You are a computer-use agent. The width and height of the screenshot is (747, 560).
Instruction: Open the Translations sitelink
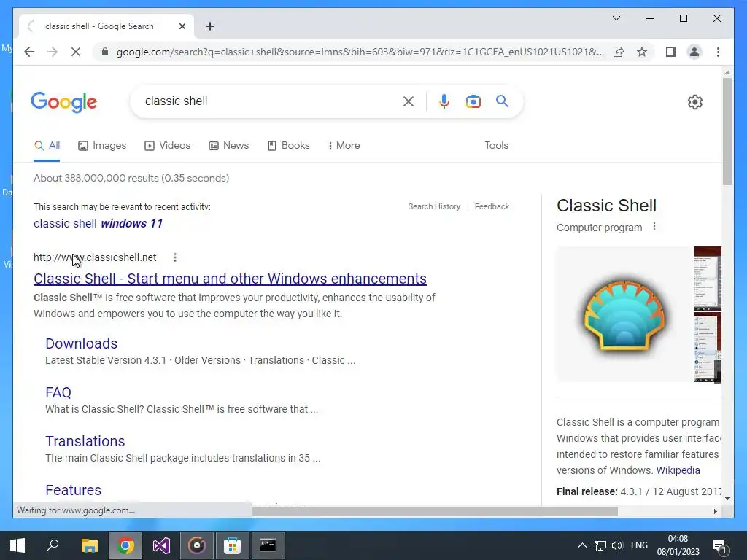pyautogui.click(x=85, y=441)
